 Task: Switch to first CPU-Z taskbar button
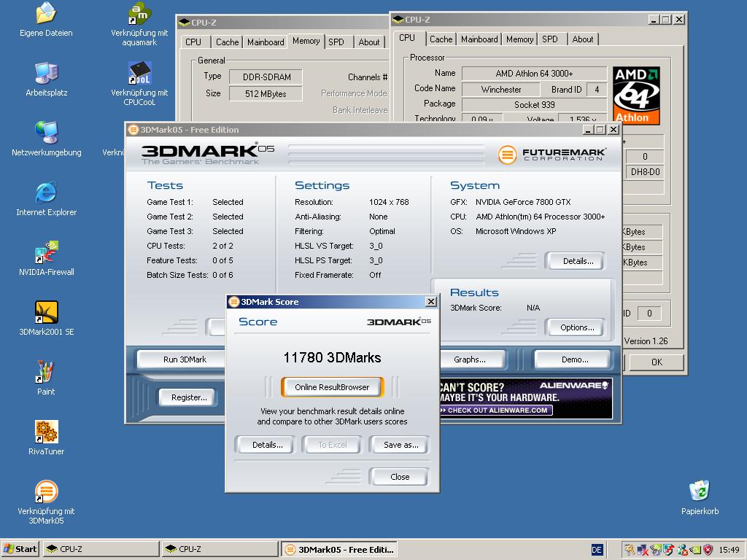(101, 549)
